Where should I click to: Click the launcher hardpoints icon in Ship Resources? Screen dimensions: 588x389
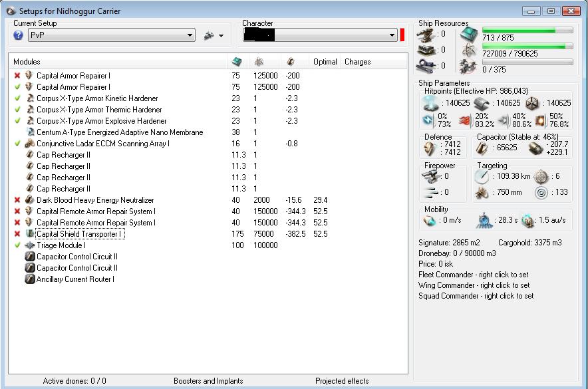pos(426,49)
